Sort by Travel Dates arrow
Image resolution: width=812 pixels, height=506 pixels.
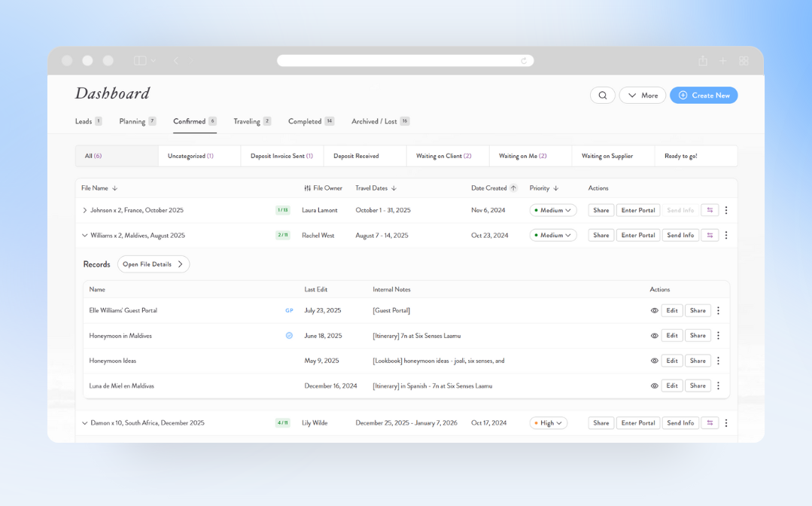[394, 188]
